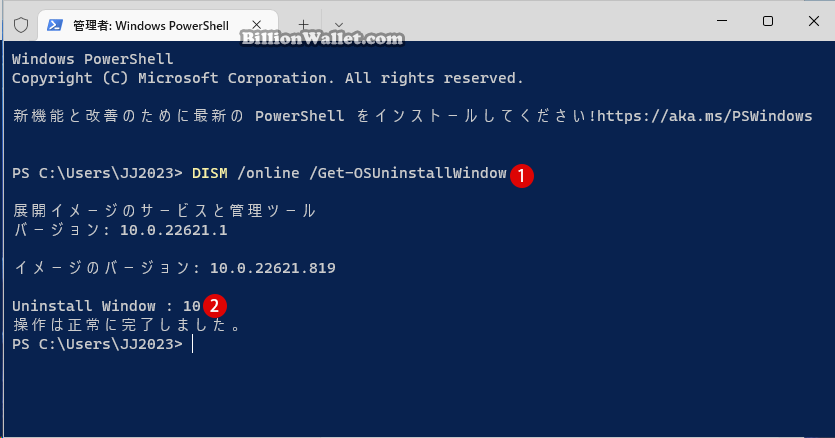Expand the new tab profile dropdown
The image size is (835, 438).
pos(339,25)
